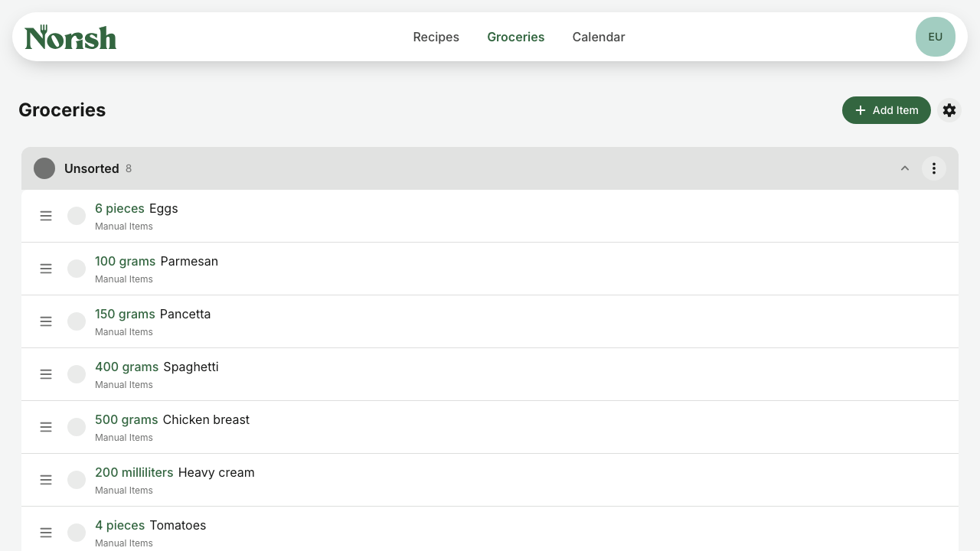Check off the Eggs item
The height and width of the screenshot is (551, 980).
pos(77,216)
